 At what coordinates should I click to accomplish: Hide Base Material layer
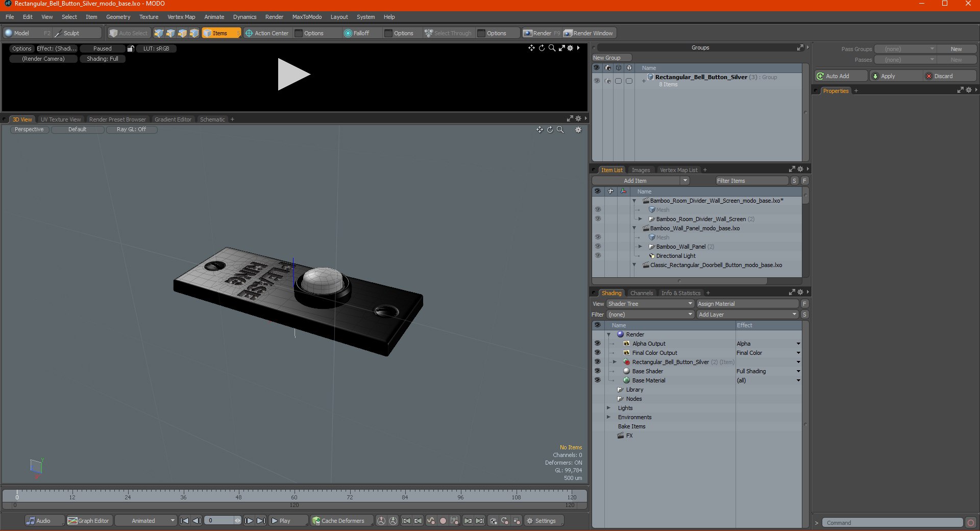(x=597, y=380)
